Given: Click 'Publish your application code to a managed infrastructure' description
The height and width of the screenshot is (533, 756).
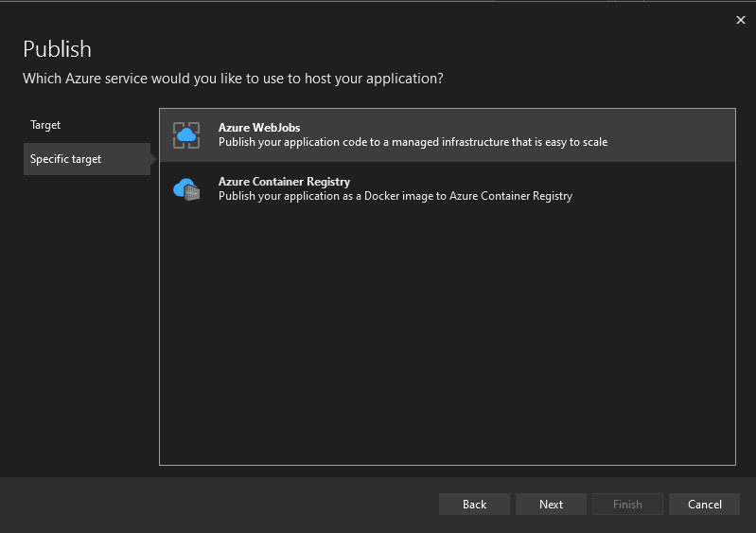Looking at the screenshot, I should click(413, 142).
